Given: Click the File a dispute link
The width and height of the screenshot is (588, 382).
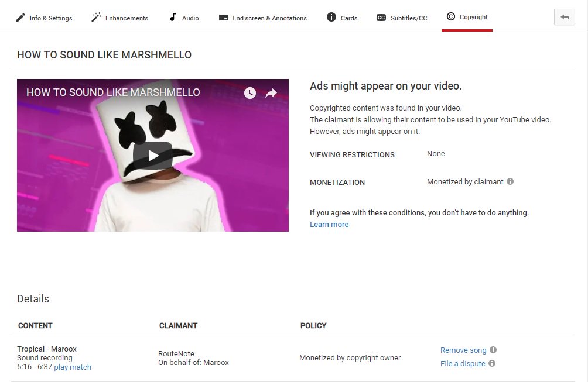Looking at the screenshot, I should tap(462, 364).
